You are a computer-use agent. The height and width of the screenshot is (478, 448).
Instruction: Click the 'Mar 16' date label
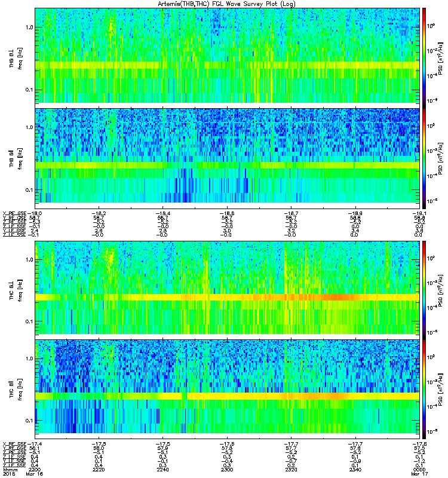tap(35, 474)
